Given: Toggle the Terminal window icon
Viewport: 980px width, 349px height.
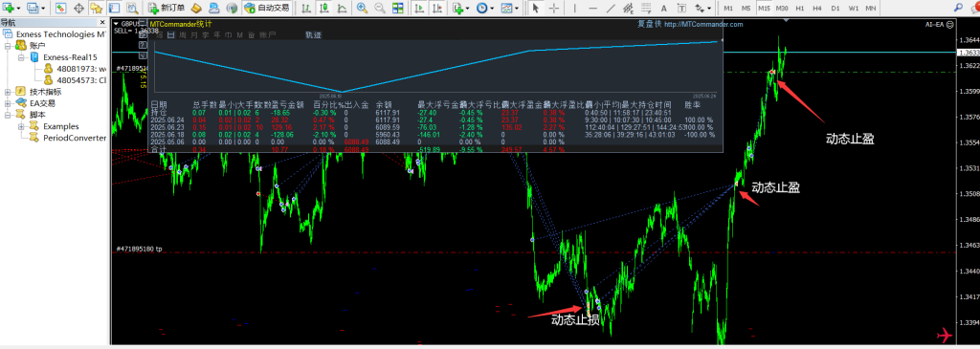Looking at the screenshot, I should [115, 8].
